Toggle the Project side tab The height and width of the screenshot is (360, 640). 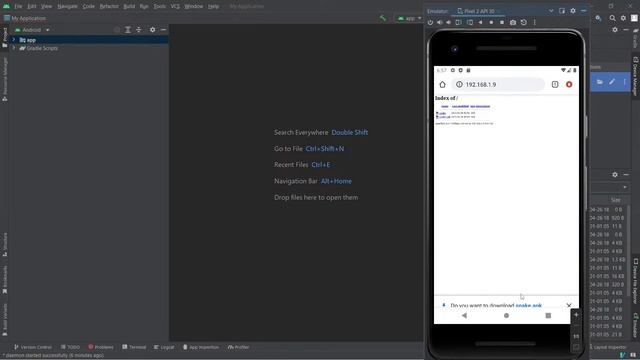(5, 38)
